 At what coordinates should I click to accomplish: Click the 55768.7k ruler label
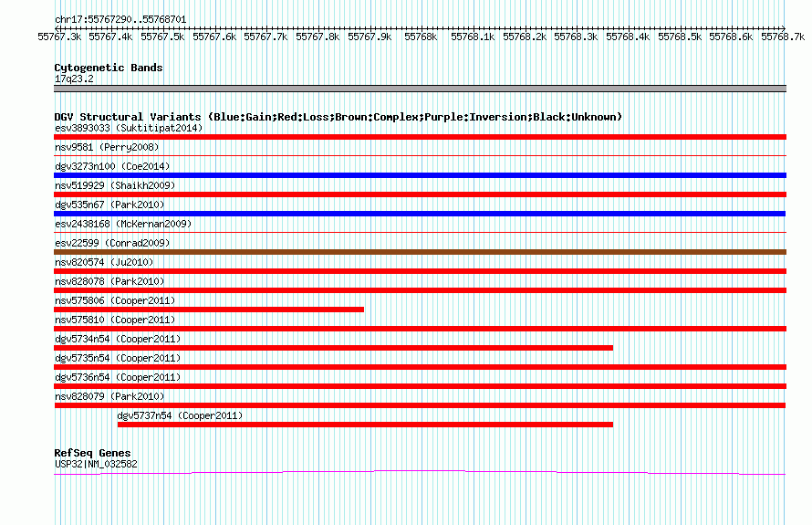click(783, 37)
